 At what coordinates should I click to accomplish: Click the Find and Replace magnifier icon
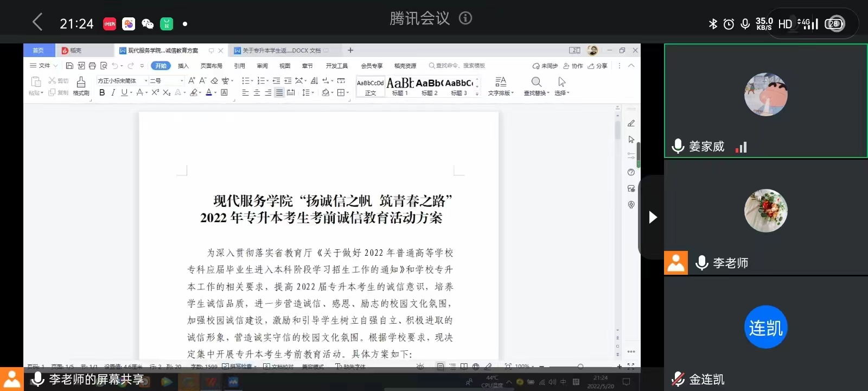[x=536, y=82]
